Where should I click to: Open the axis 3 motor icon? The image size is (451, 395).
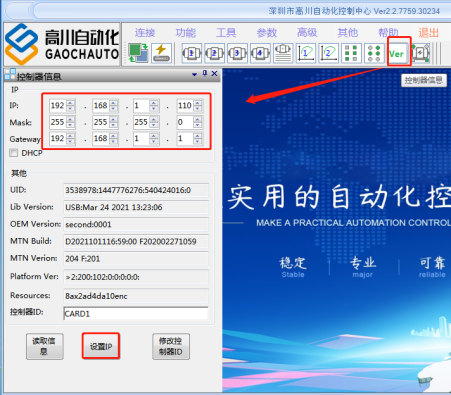coord(237,53)
